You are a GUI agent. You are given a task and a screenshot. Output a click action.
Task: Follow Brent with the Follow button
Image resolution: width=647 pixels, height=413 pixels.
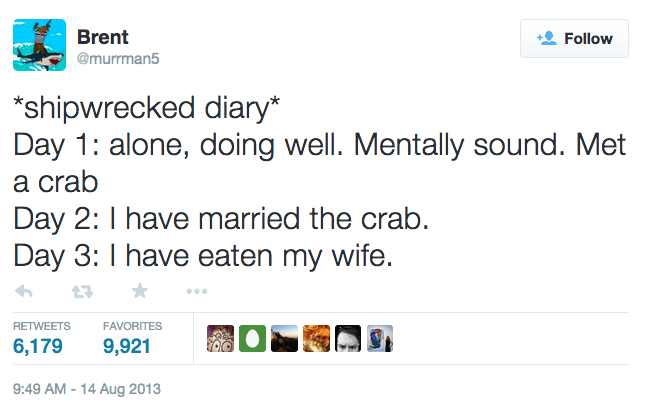coord(574,39)
